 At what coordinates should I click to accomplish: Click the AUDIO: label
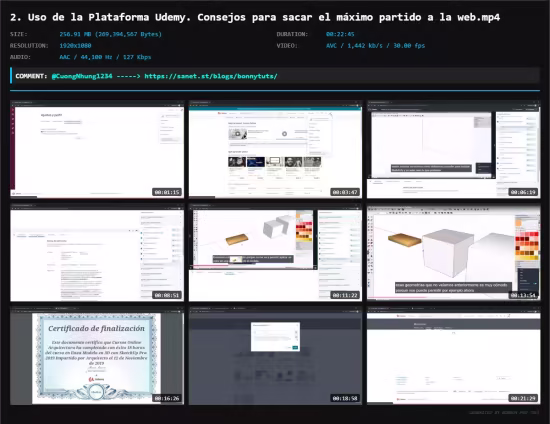pos(20,57)
